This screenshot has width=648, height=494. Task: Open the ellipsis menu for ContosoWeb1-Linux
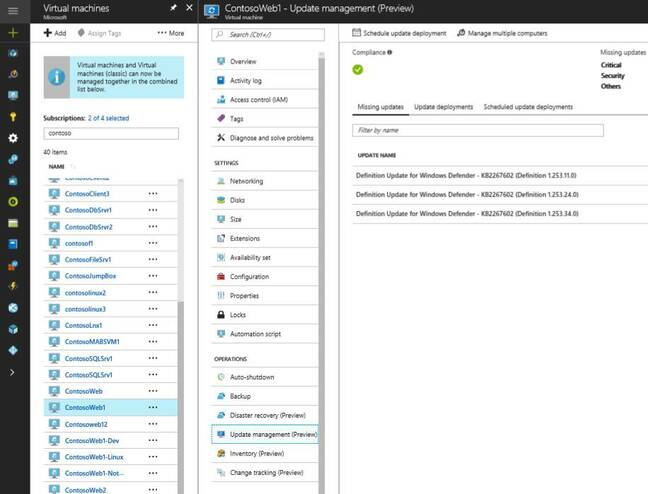[153, 457]
